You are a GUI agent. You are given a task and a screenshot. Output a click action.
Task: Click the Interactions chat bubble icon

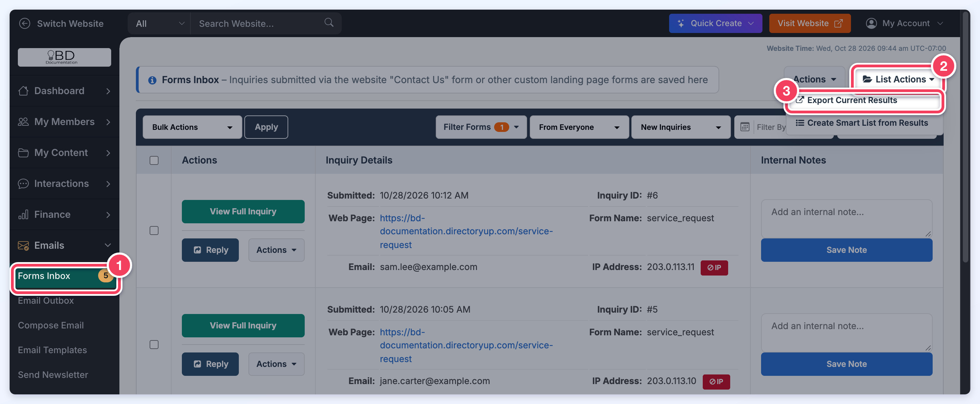click(x=23, y=183)
